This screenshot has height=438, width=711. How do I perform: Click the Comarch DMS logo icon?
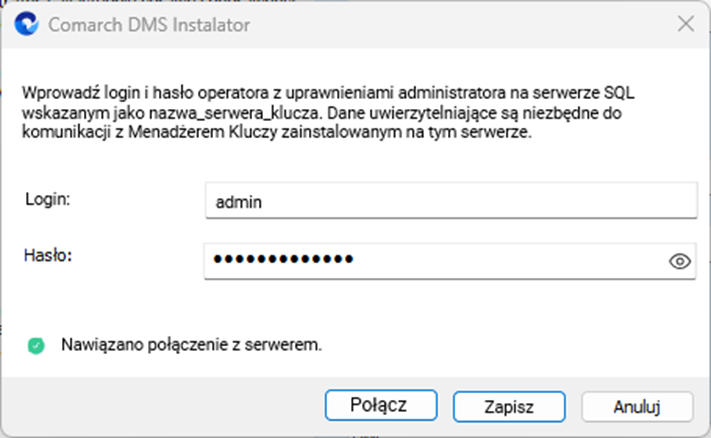26,24
